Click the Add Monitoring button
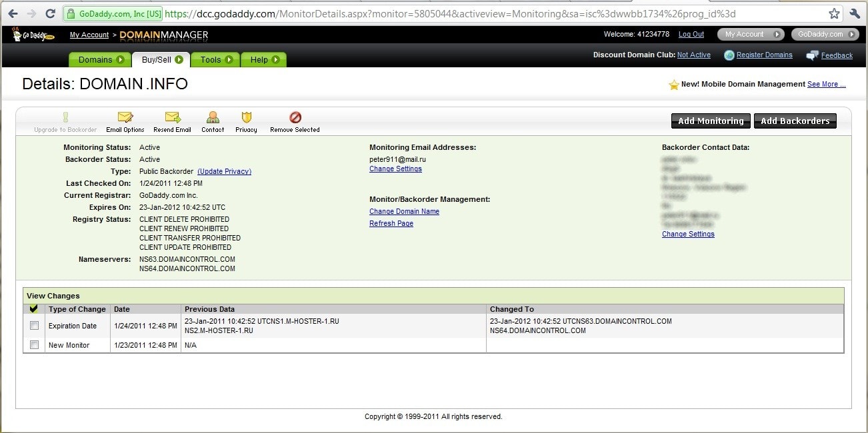This screenshot has height=433, width=868. pos(711,121)
